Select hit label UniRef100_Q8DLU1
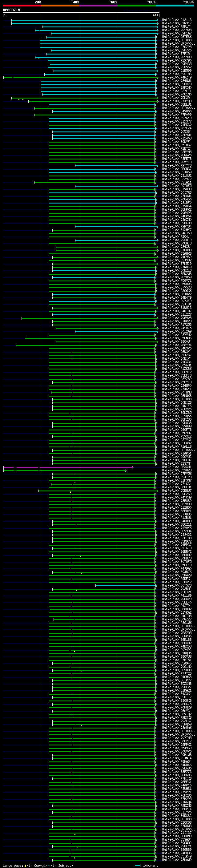The height and width of the screenshot is (868, 197). [x=176, y=104]
